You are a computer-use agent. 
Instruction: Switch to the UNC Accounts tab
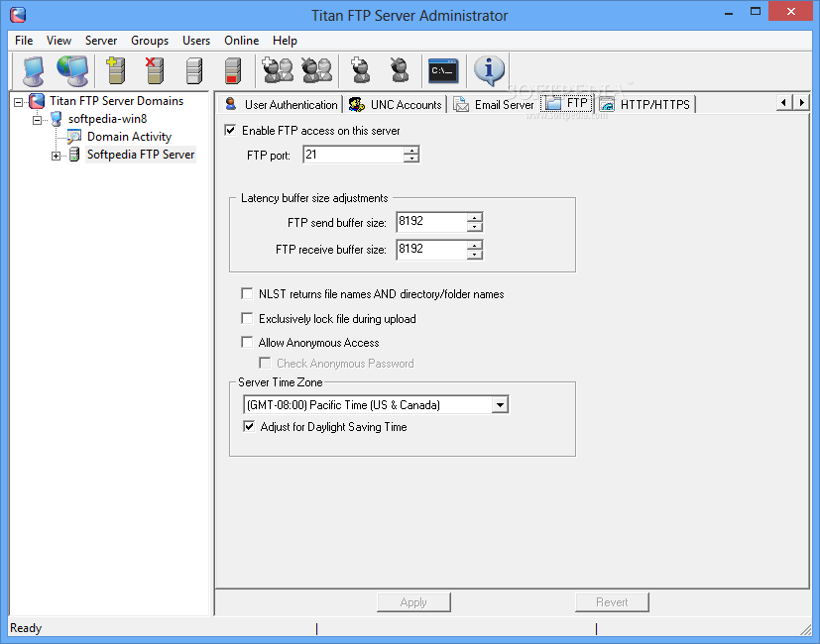pyautogui.click(x=396, y=105)
